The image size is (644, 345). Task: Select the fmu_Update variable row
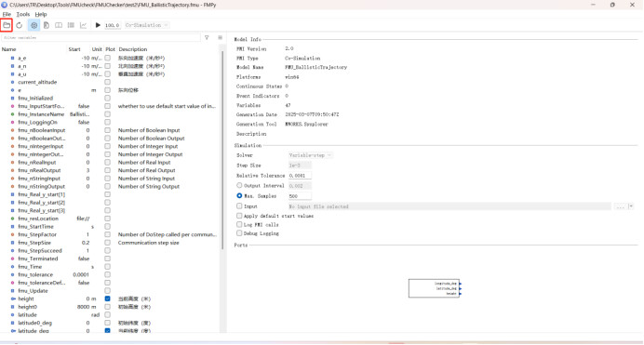pyautogui.click(x=109, y=291)
